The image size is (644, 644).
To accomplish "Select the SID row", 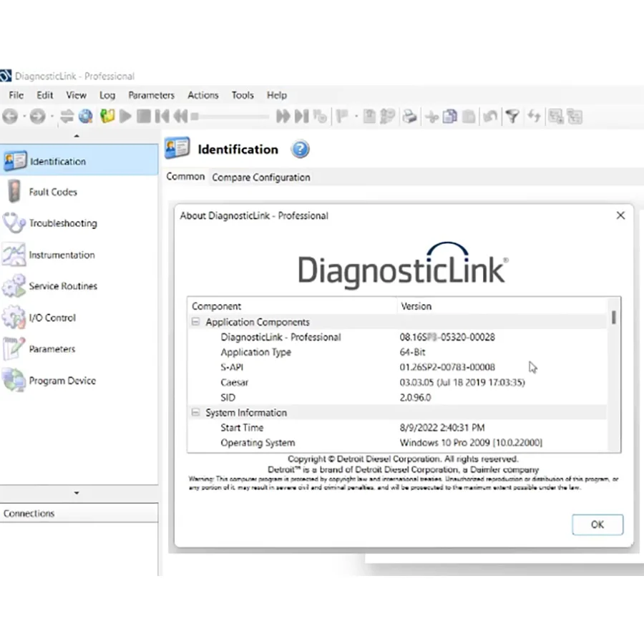I will pos(397,398).
